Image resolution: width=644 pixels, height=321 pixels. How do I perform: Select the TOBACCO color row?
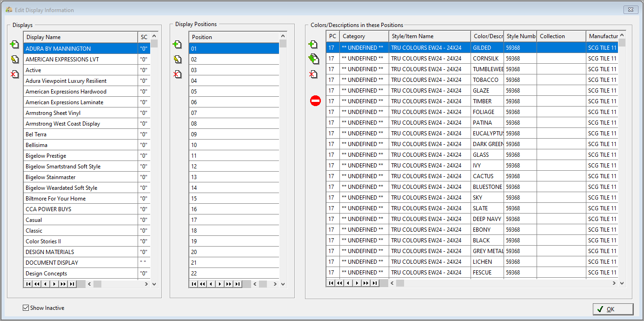coord(472,80)
